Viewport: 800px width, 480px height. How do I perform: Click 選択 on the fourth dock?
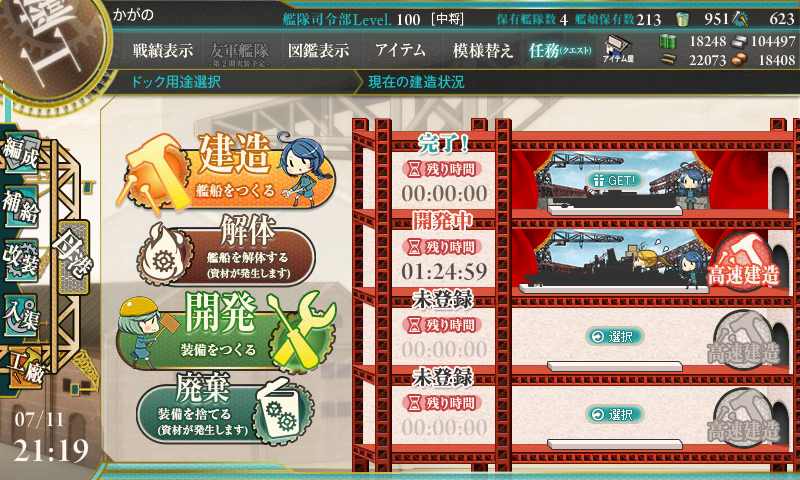click(615, 414)
